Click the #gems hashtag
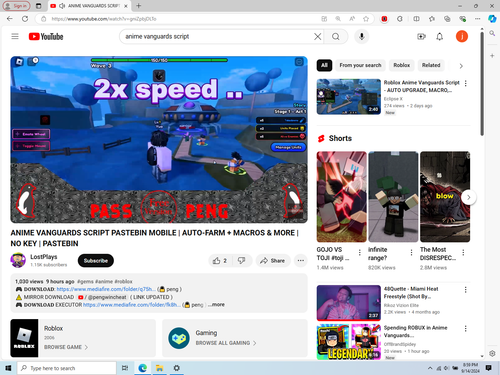500x375 pixels. point(85,281)
